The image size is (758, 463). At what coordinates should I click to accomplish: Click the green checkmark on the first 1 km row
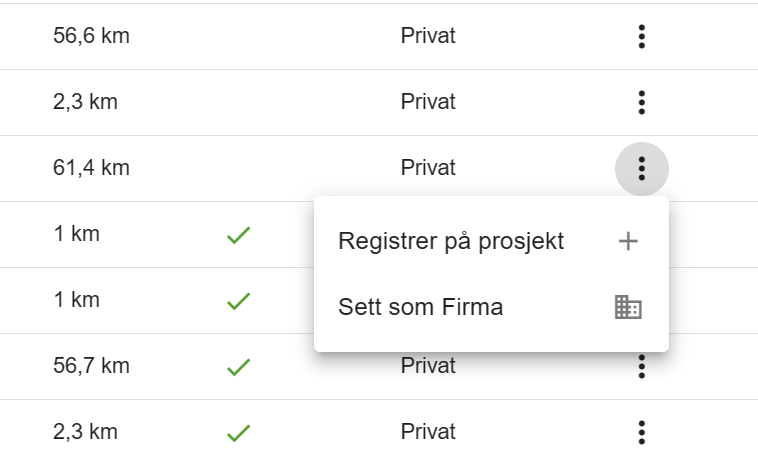239,235
